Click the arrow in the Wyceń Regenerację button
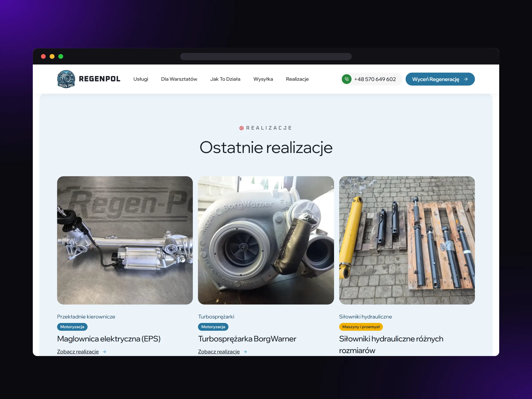 coord(466,79)
